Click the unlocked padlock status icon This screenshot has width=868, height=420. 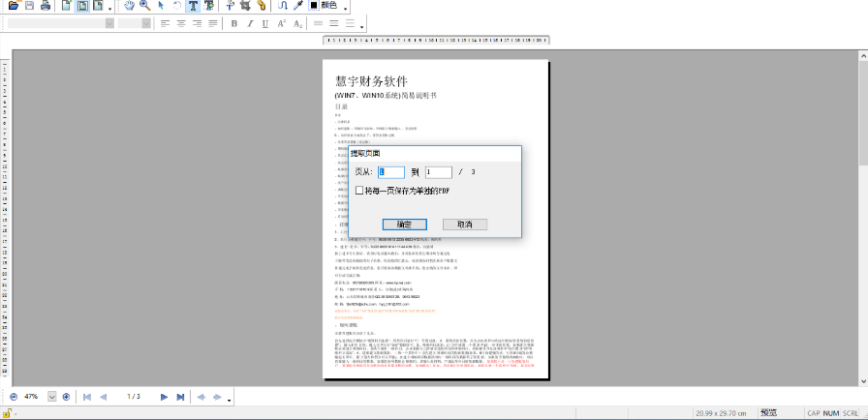point(6,413)
